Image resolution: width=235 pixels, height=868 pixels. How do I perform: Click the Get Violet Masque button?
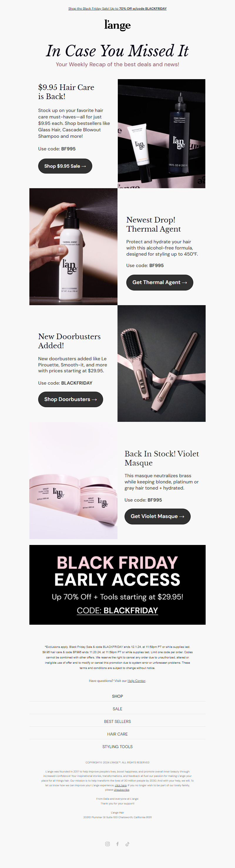(157, 516)
